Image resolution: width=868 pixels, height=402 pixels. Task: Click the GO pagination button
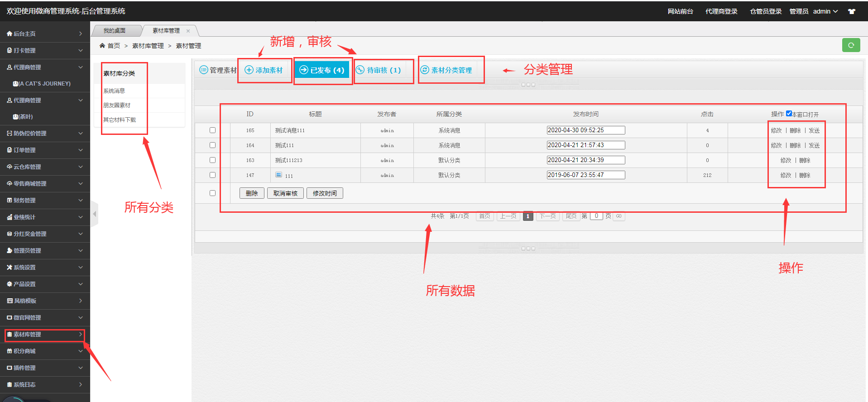[619, 216]
